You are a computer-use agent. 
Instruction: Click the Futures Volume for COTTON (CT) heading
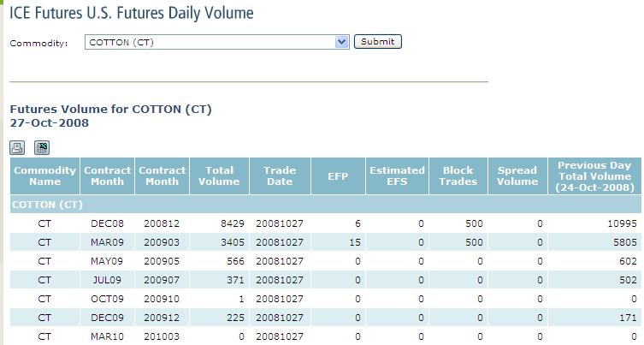point(111,110)
